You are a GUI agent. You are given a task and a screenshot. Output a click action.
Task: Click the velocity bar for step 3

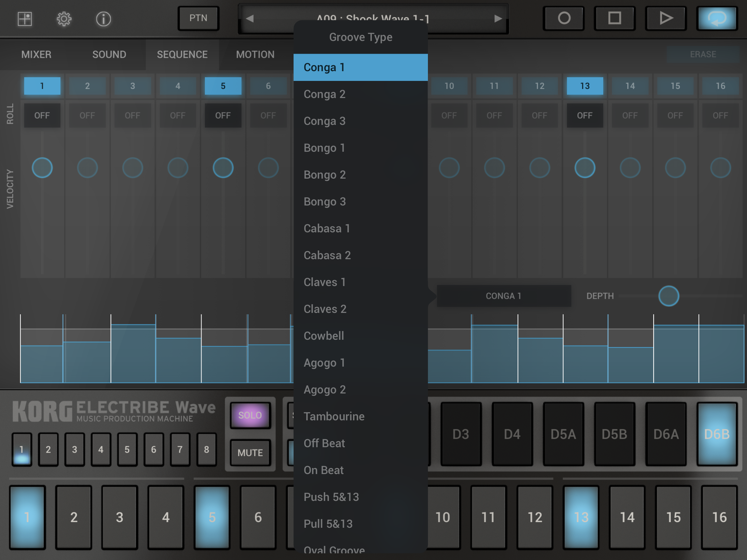point(133,354)
